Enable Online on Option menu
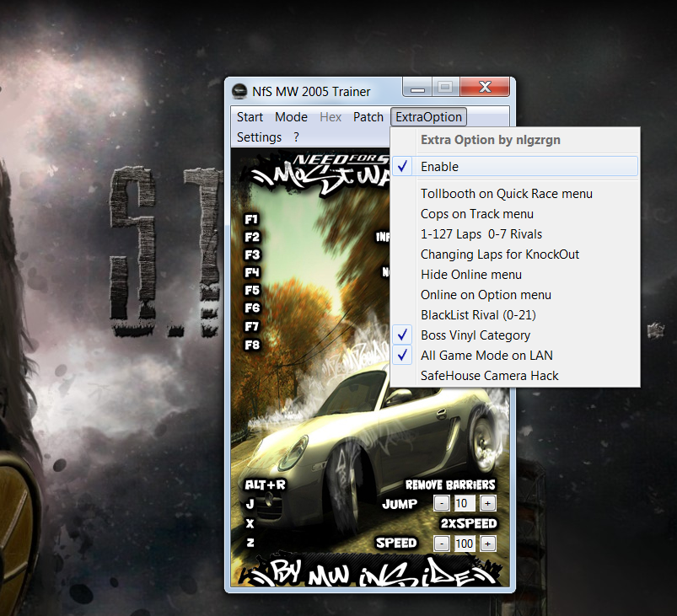677x616 pixels. pyautogui.click(x=514, y=295)
